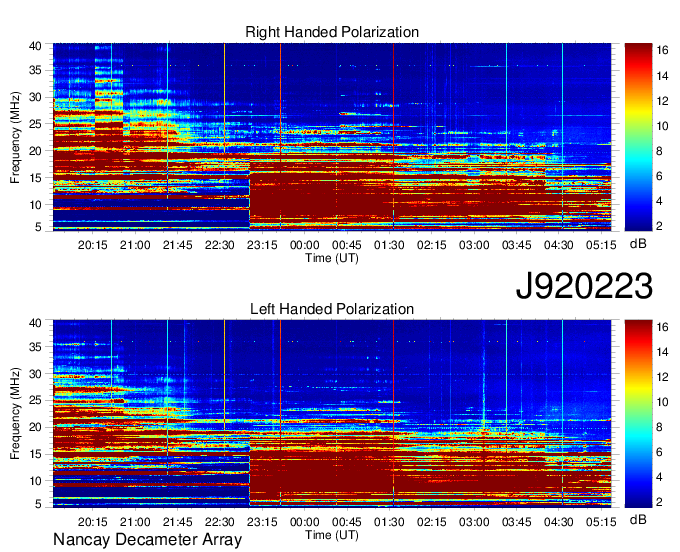The height and width of the screenshot is (552, 680).
Task: Click the '00:45' tick label on bottom time axis
Action: coord(347,522)
